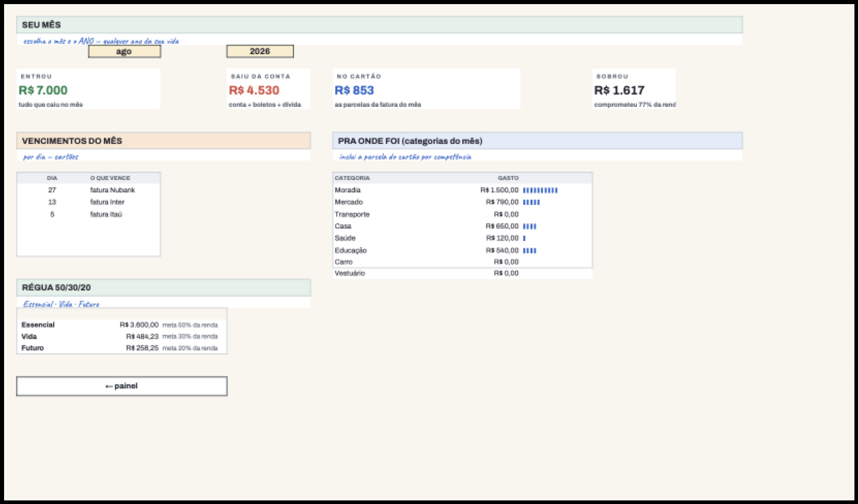858x504 pixels.
Task: Click the "GASTO" column header
Action: (x=509, y=178)
